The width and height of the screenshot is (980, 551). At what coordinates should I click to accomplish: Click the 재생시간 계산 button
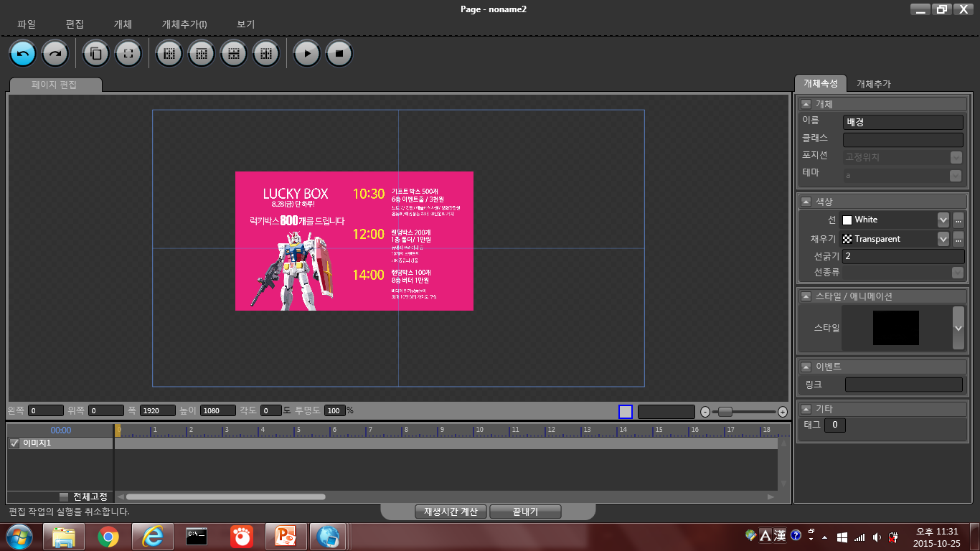click(451, 512)
